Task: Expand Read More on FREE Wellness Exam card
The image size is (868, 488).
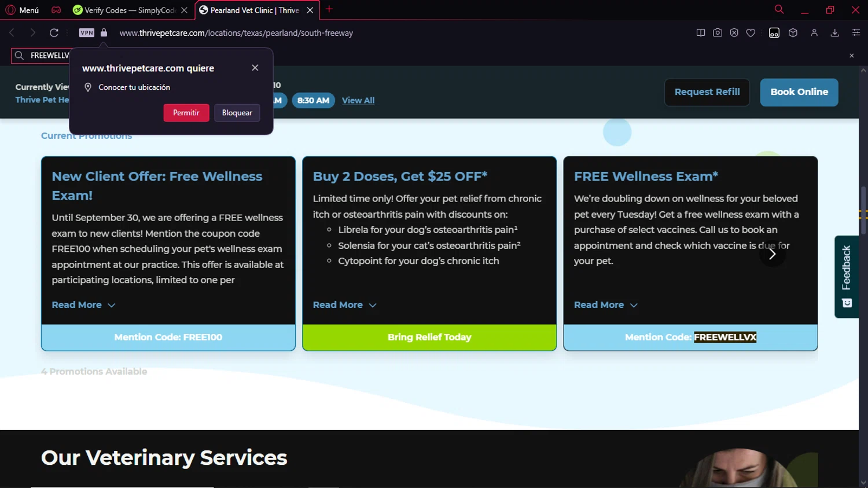Action: 605,305
